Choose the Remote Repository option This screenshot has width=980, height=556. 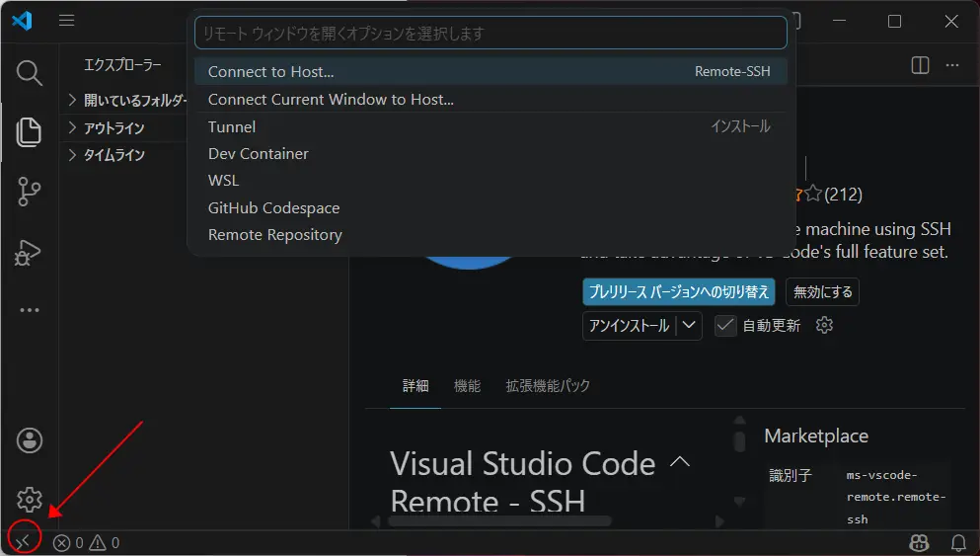tap(490, 235)
